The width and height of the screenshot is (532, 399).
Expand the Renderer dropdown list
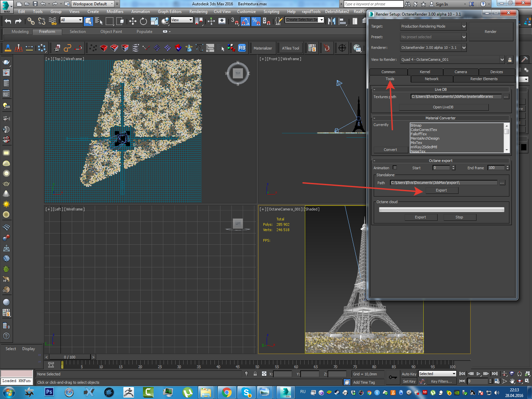click(433, 48)
